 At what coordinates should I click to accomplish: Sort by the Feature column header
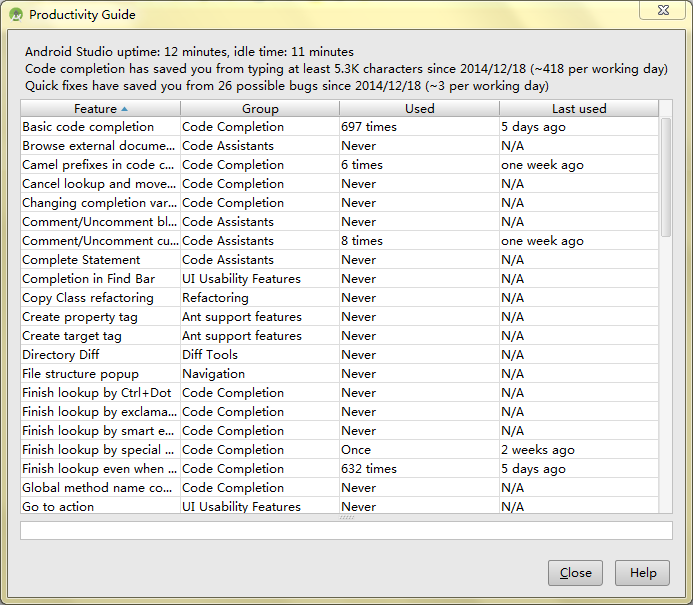pyautogui.click(x=100, y=109)
